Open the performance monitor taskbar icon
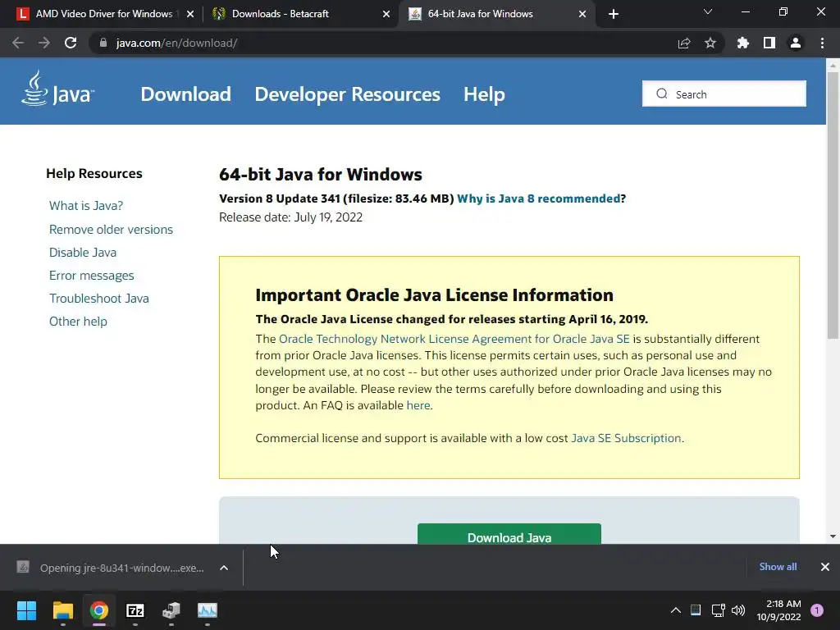The height and width of the screenshot is (630, 840). click(x=208, y=610)
